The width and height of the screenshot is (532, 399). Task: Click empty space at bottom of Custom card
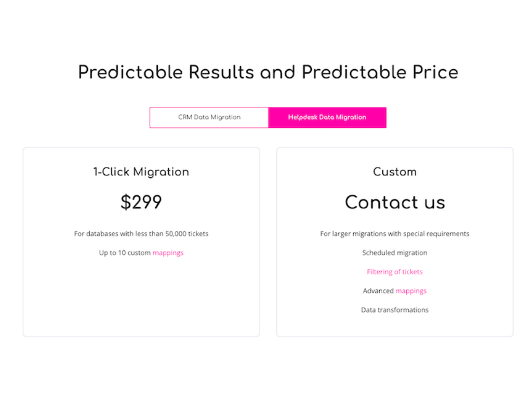click(x=395, y=326)
